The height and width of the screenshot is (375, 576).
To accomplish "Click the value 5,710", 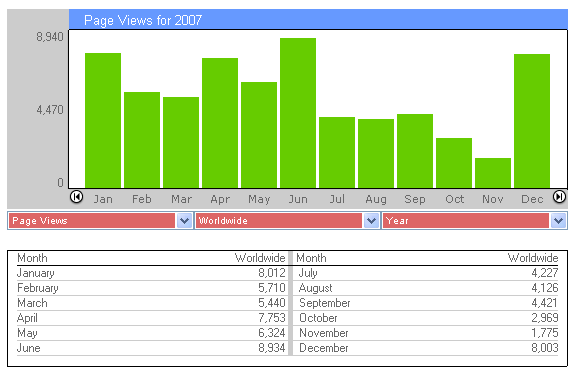I will click(x=272, y=288).
